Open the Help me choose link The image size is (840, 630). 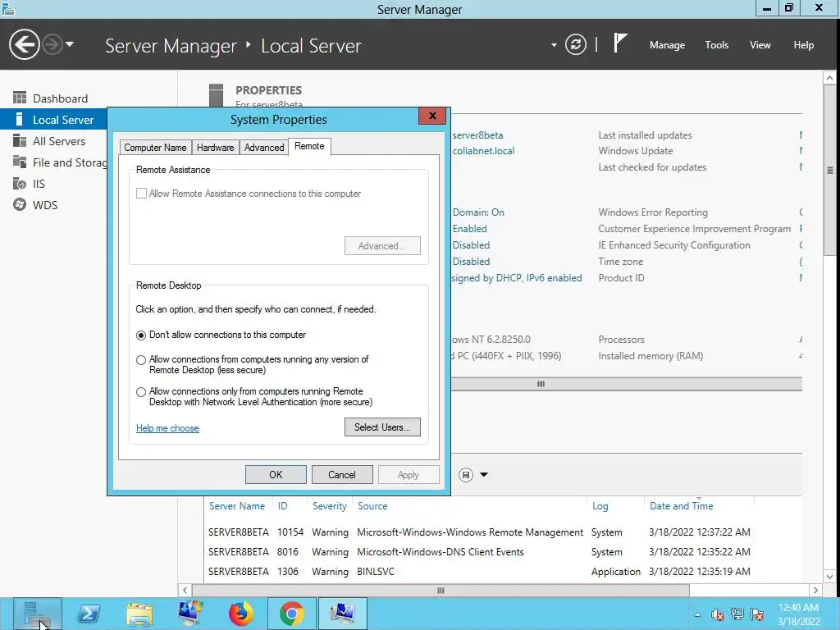[x=167, y=428]
